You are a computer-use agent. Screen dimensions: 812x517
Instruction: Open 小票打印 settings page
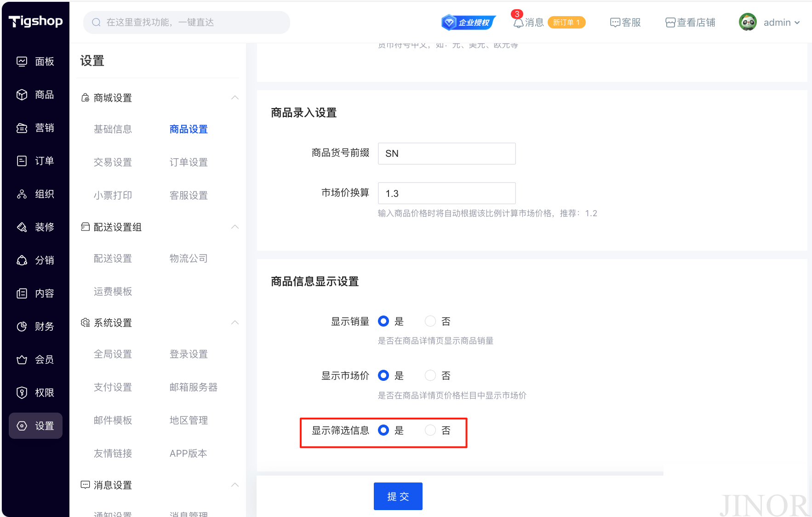[x=113, y=195]
